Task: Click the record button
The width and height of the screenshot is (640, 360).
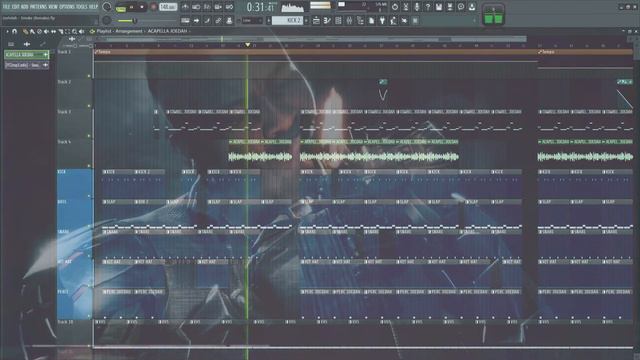Action: (153, 7)
